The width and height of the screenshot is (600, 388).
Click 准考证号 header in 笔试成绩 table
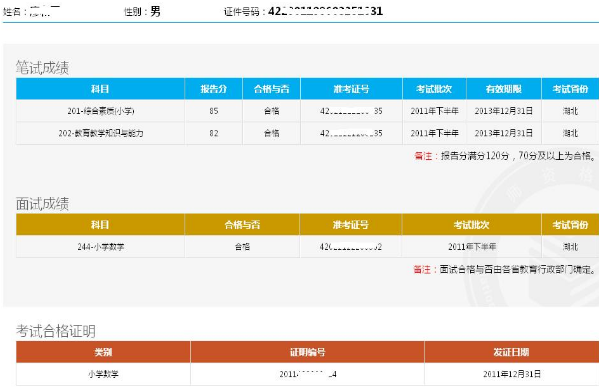[x=351, y=89]
